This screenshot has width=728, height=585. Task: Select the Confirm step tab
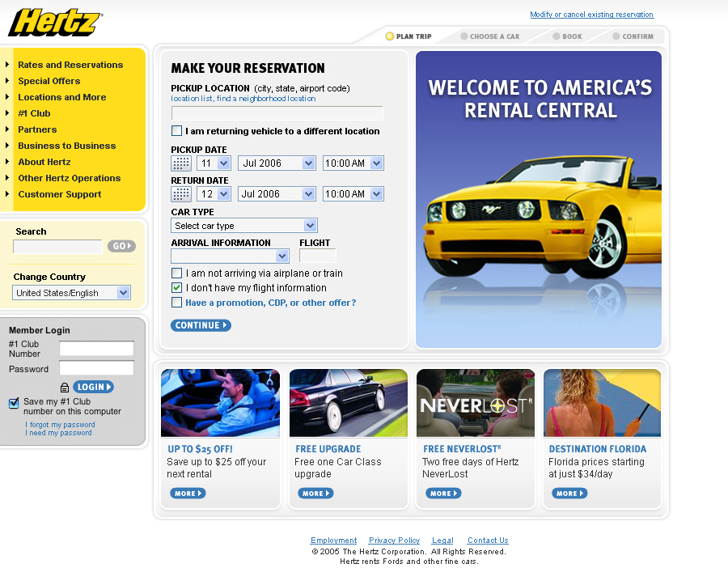pos(633,36)
